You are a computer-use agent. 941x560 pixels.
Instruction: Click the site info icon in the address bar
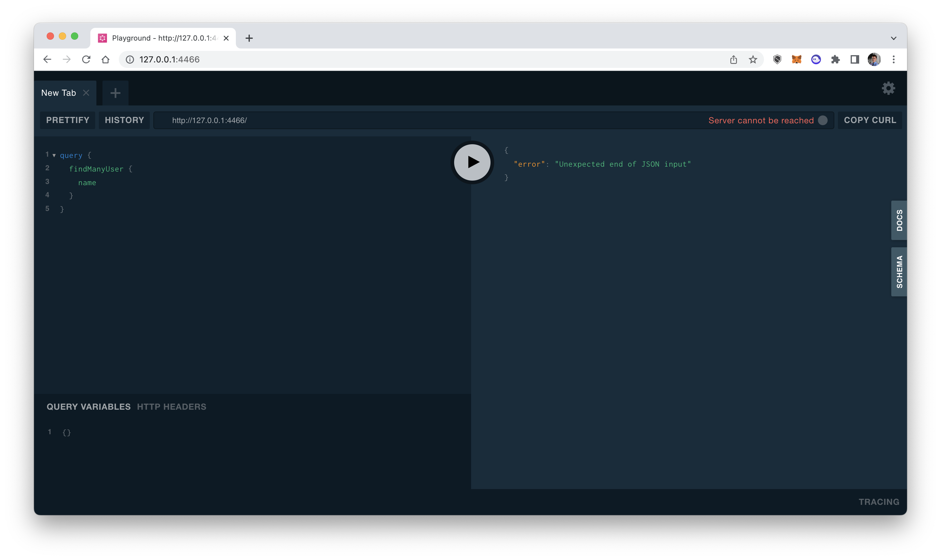(130, 59)
